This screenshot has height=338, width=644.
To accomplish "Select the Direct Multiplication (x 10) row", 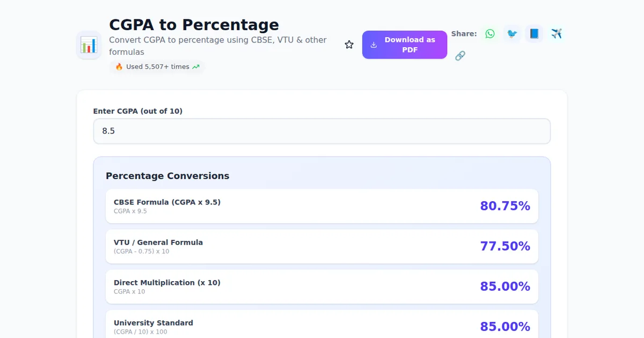I will point(322,286).
